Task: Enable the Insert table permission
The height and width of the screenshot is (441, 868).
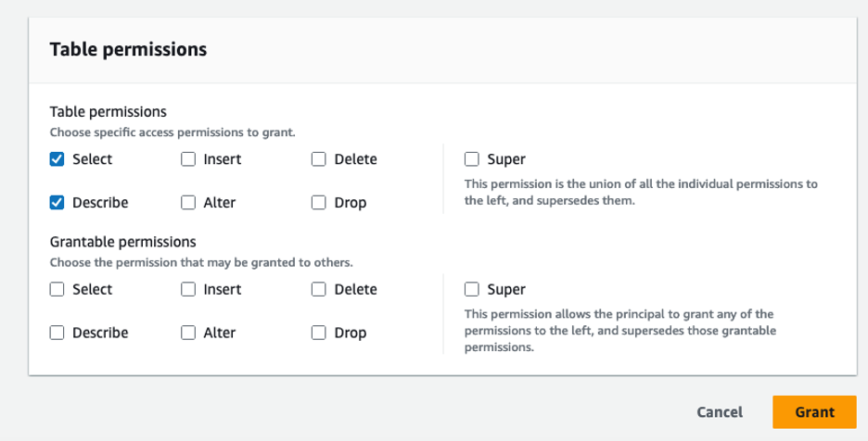Action: tap(188, 159)
